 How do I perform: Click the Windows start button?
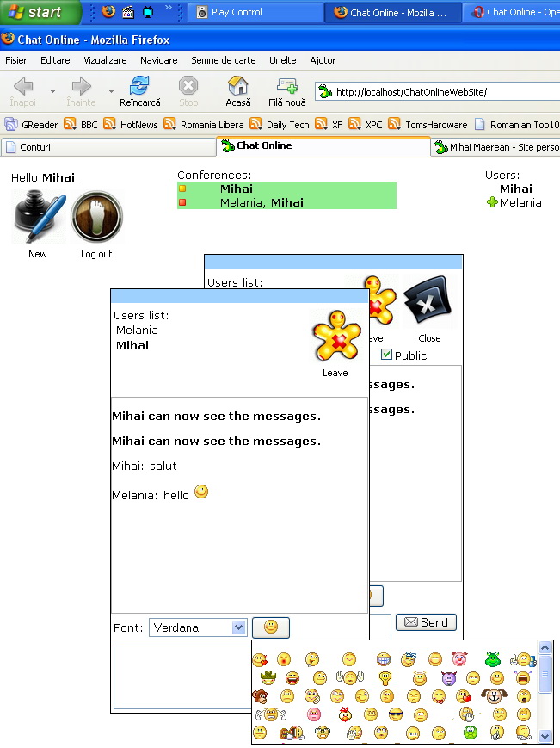[40, 12]
